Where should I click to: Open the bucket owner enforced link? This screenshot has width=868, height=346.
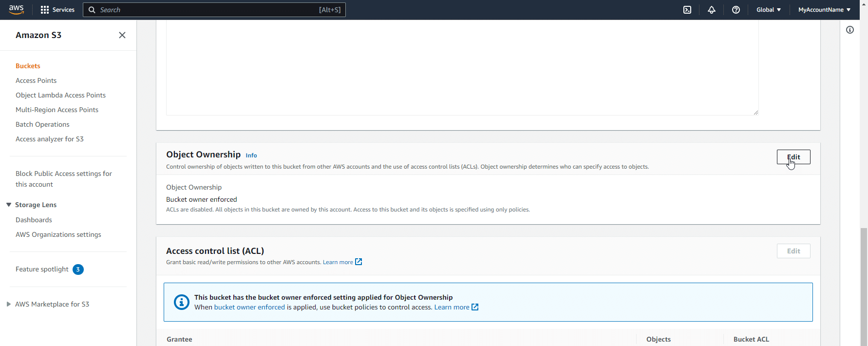click(x=249, y=307)
